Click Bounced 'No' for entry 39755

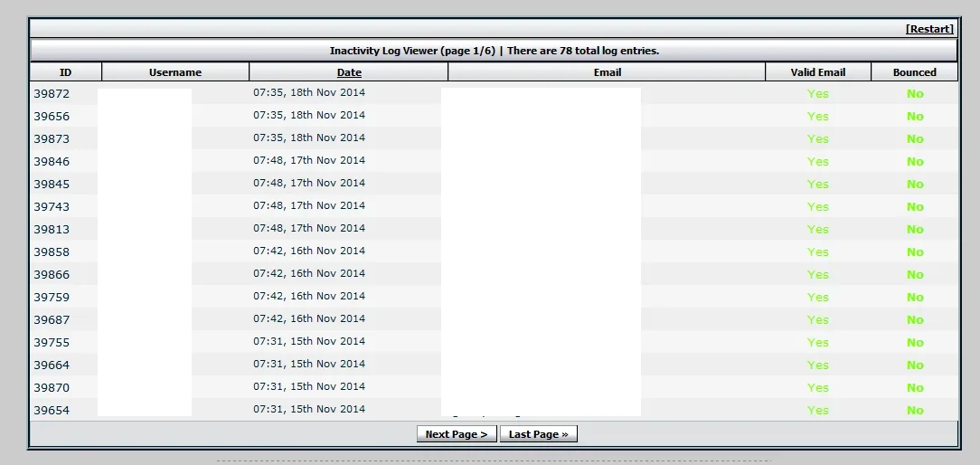click(915, 342)
